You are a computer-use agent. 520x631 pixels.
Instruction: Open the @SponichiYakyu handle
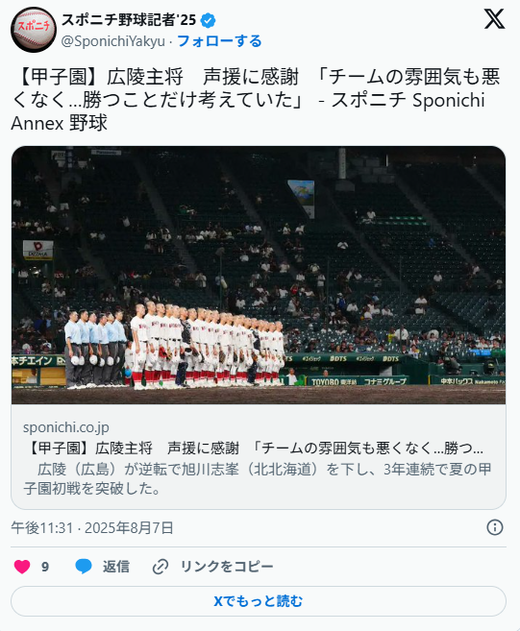coord(113,41)
